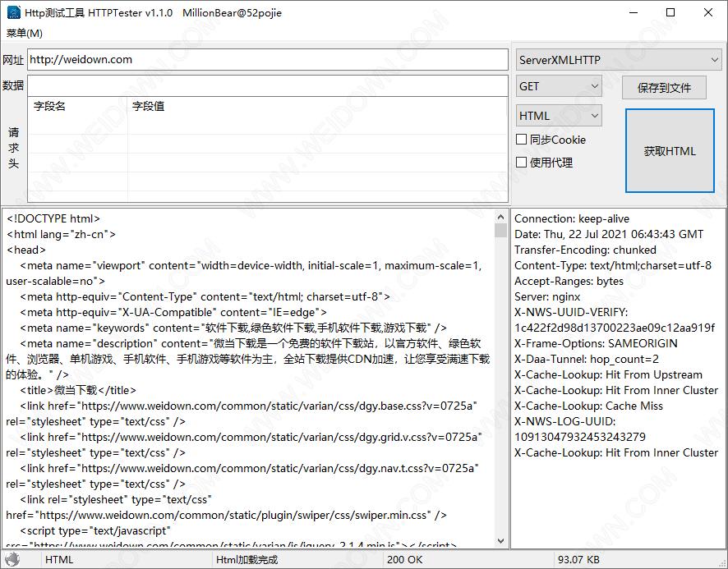Enable the 使用代理 checkbox

(x=522, y=162)
